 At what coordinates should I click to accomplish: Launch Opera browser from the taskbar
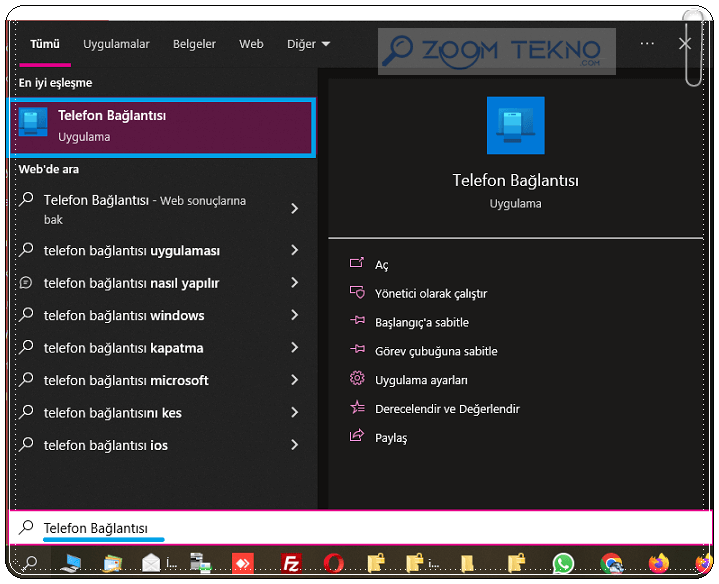[x=333, y=563]
